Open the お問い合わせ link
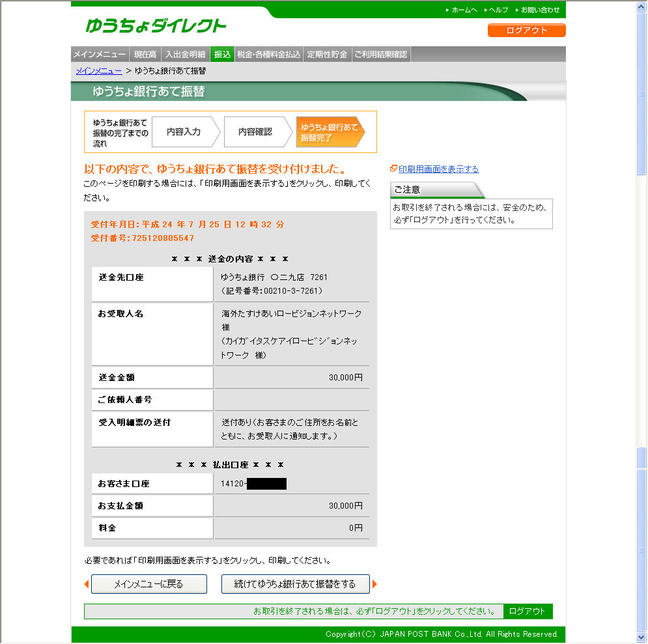Screen dimensions: 648x644 tap(538, 10)
